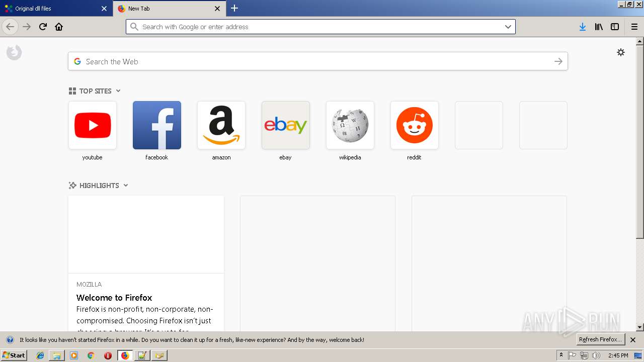Go back with the back arrow button

pyautogui.click(x=10, y=27)
